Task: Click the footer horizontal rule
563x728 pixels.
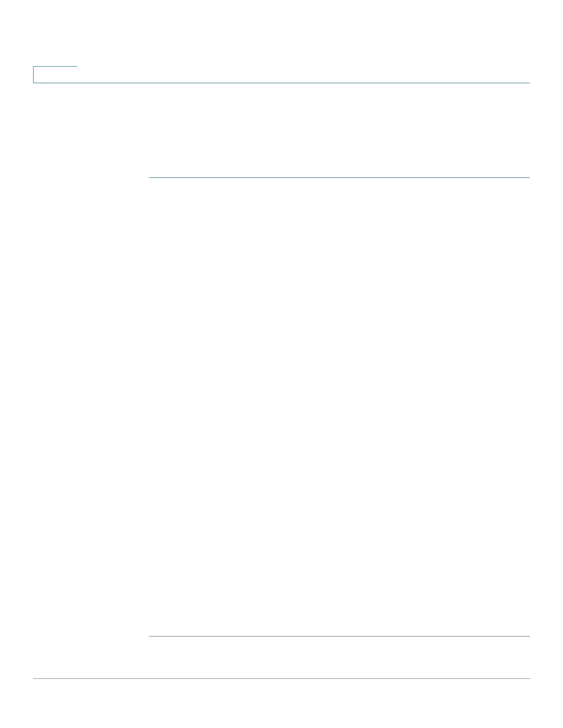Action: pyautogui.click(x=281, y=679)
